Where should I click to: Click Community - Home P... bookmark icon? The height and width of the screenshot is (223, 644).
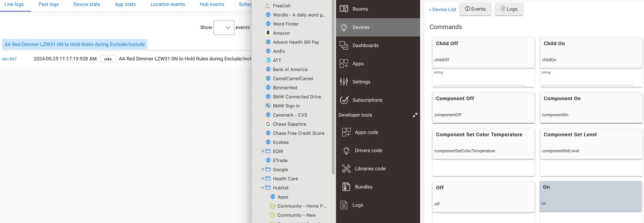(x=273, y=206)
